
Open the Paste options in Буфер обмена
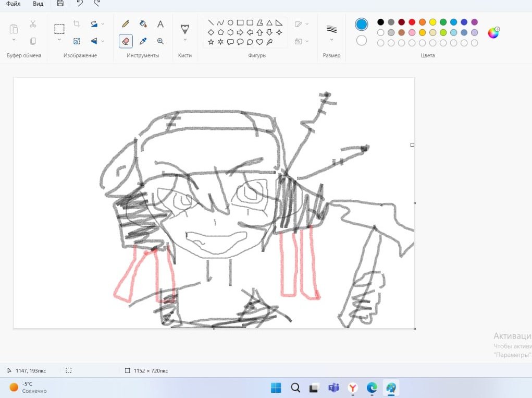click(13, 40)
